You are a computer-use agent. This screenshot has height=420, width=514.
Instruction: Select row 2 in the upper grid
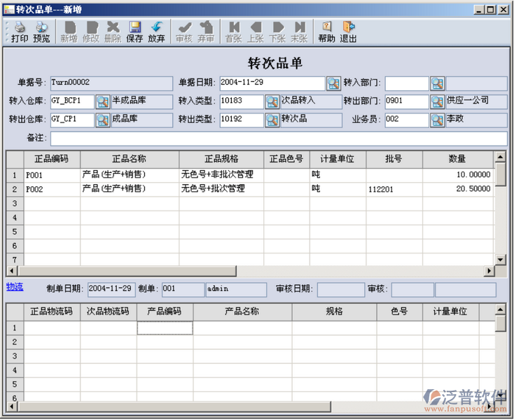pos(14,189)
